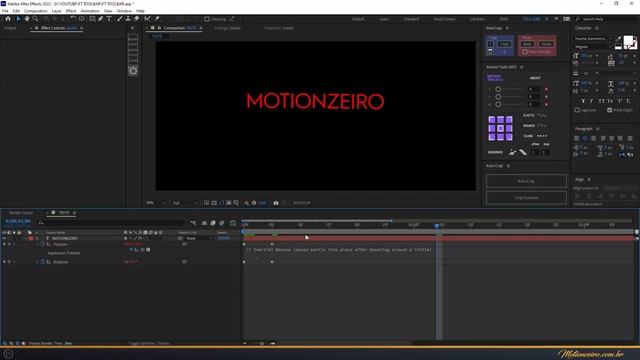The image size is (640, 360).
Task: Click the eyedropper in Character panel
Action: click(x=618, y=38)
